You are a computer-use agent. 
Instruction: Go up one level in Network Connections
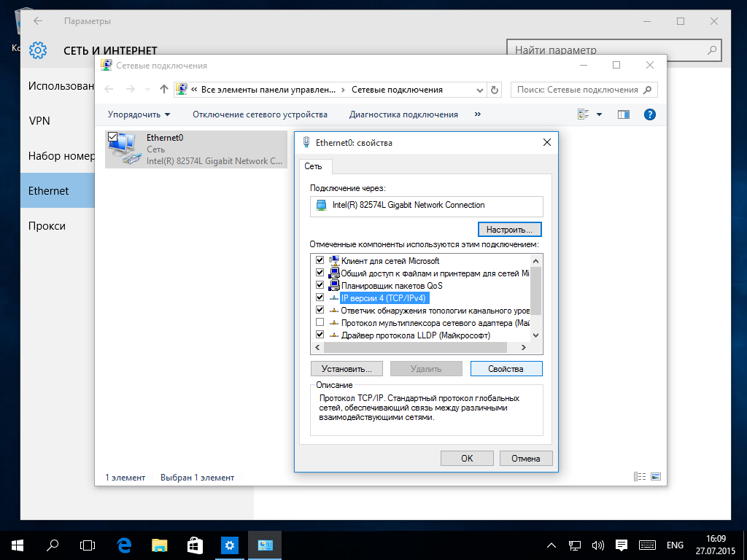pos(164,90)
